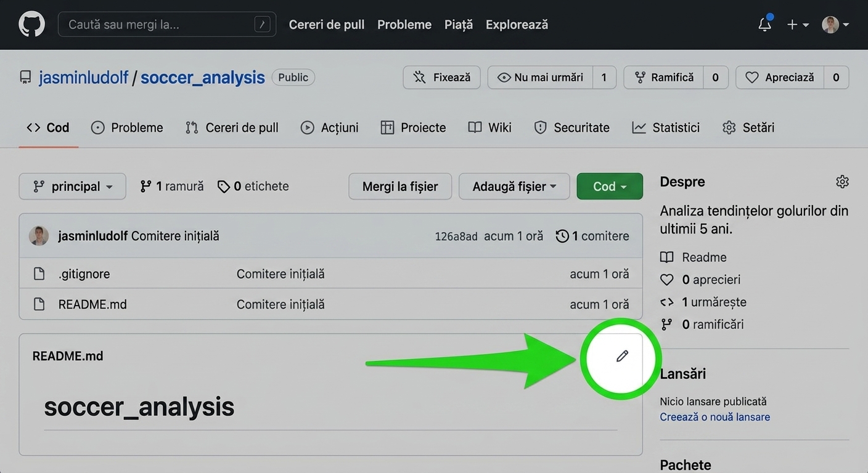The height and width of the screenshot is (473, 868).
Task: Open 'Cereri de pull' in top navigation
Action: pos(327,25)
